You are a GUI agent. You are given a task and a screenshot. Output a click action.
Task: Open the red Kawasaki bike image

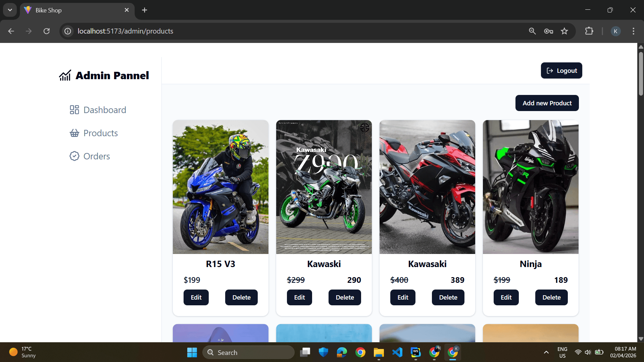pyautogui.click(x=427, y=187)
